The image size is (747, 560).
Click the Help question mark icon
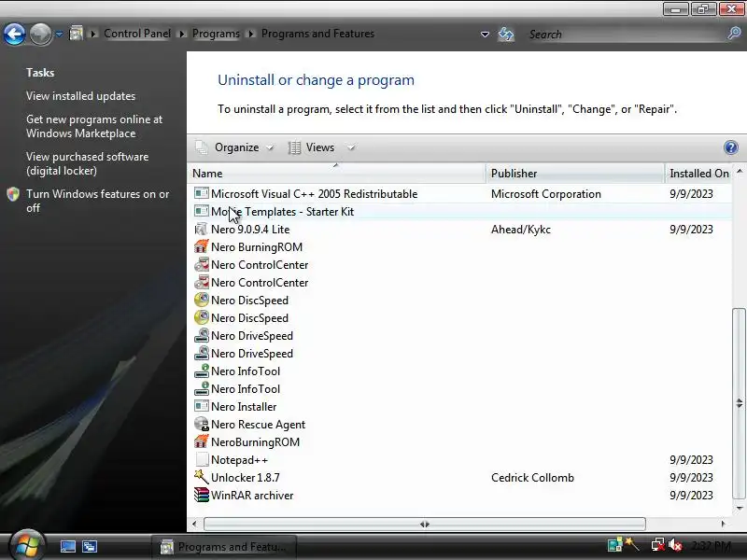tap(731, 147)
